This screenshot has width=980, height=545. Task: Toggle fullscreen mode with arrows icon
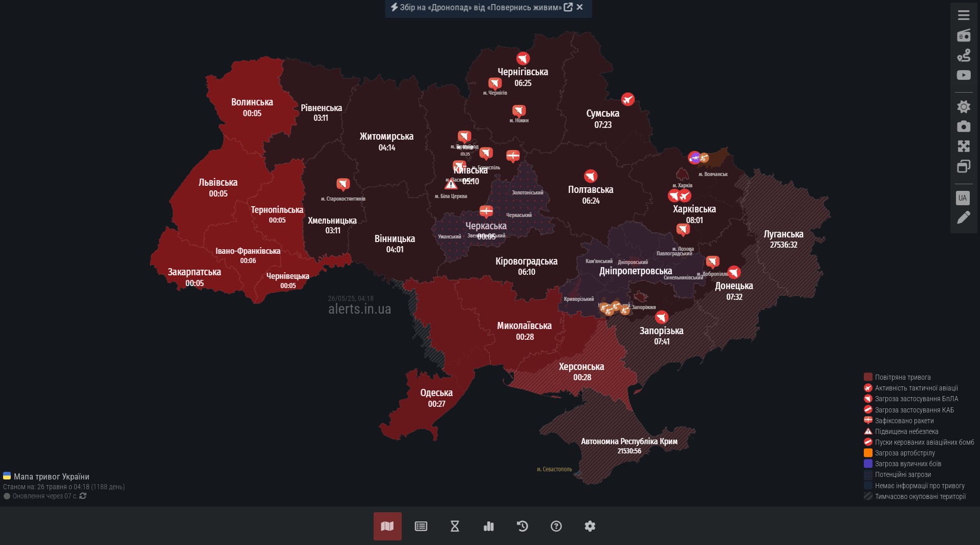coord(964,146)
